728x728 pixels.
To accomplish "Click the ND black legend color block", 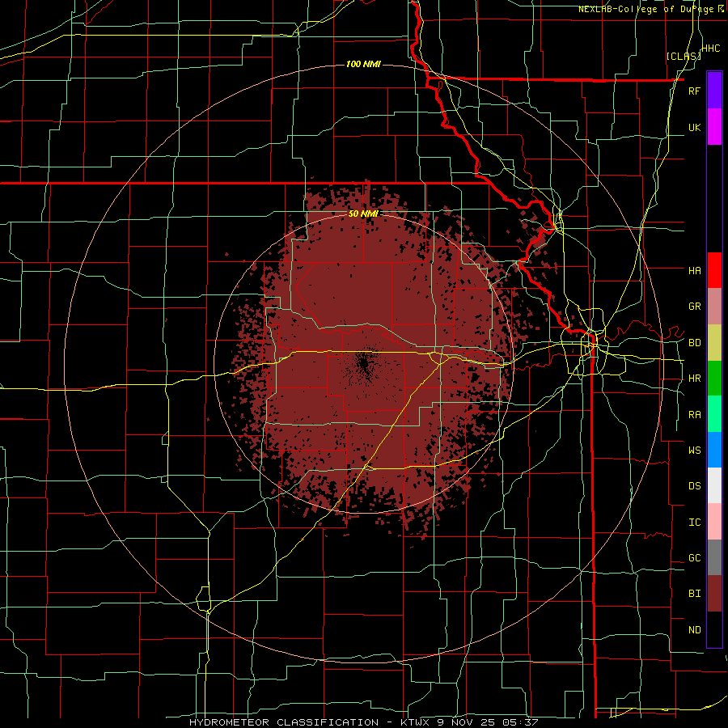I will click(x=714, y=629).
